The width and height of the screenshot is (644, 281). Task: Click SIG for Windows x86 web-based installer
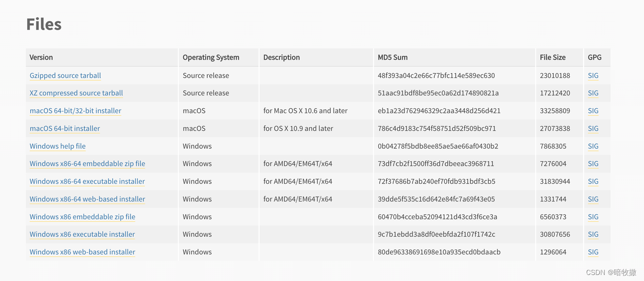tap(593, 252)
